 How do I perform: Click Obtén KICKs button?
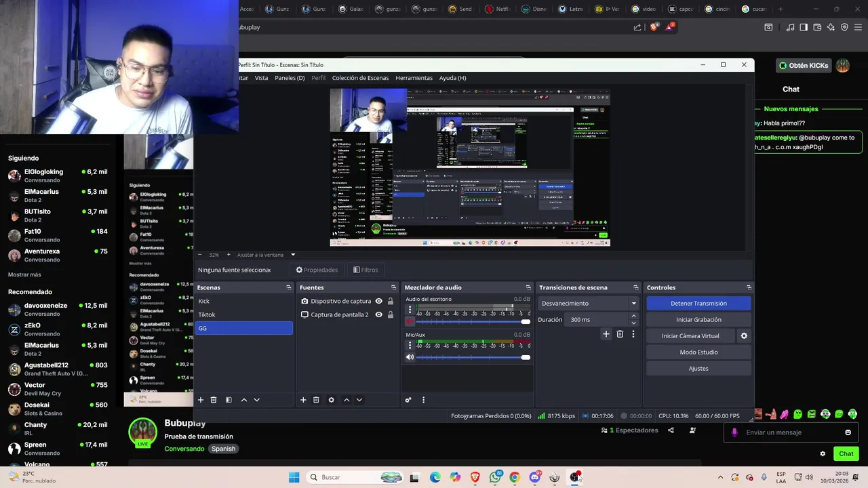coord(804,66)
